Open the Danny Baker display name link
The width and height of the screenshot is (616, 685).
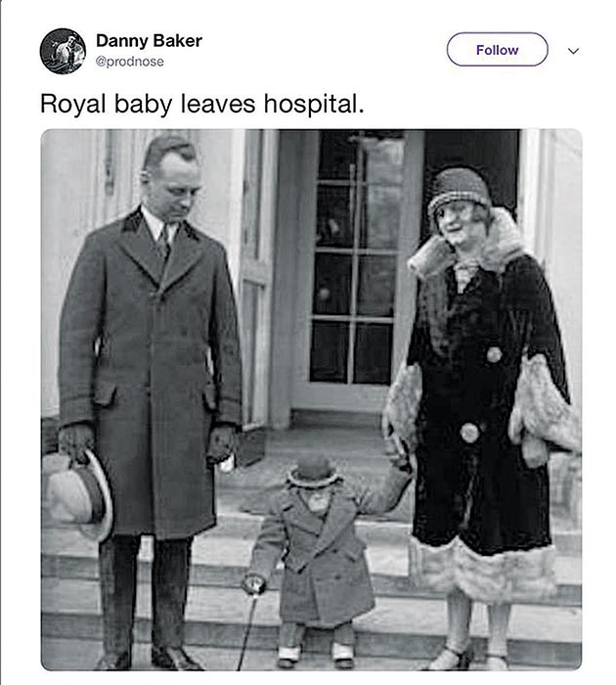[149, 40]
